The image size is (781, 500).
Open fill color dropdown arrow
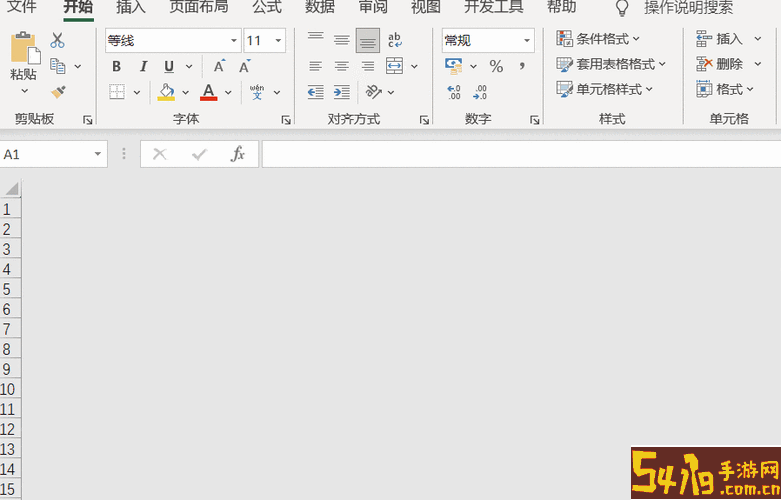pos(185,93)
